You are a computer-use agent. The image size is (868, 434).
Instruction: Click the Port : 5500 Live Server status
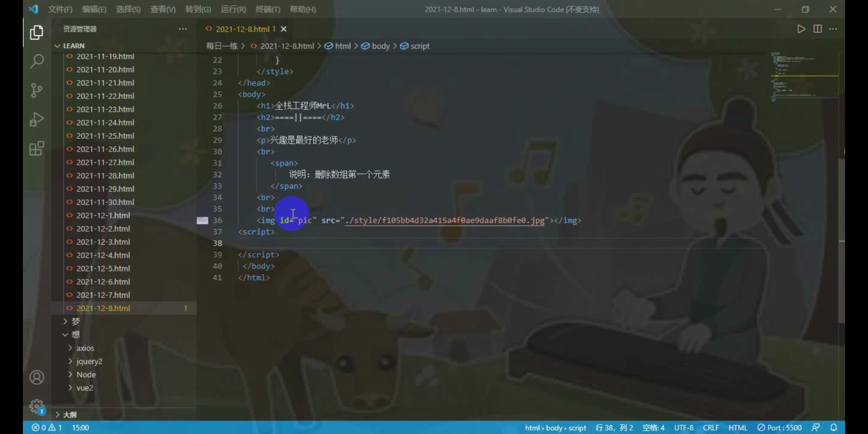[779, 428]
